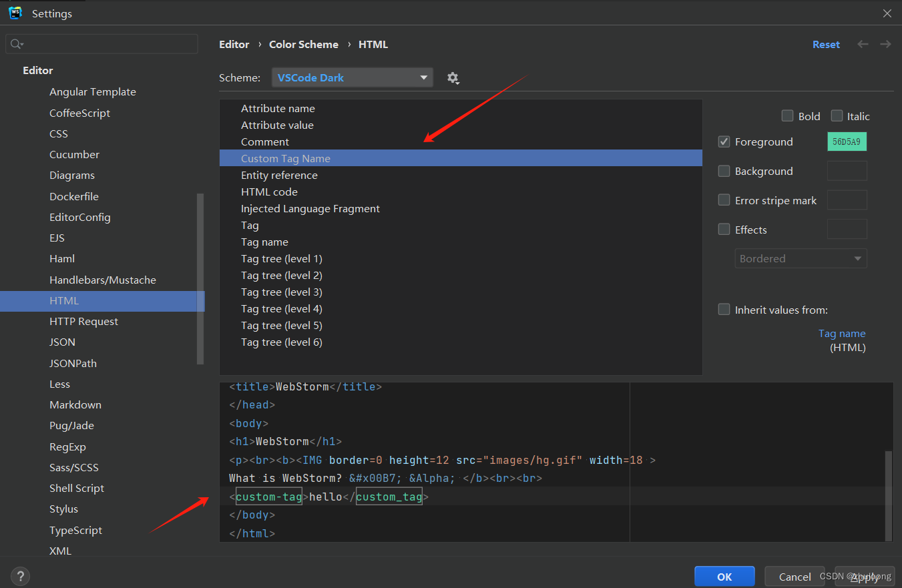Check the Background option

(724, 171)
